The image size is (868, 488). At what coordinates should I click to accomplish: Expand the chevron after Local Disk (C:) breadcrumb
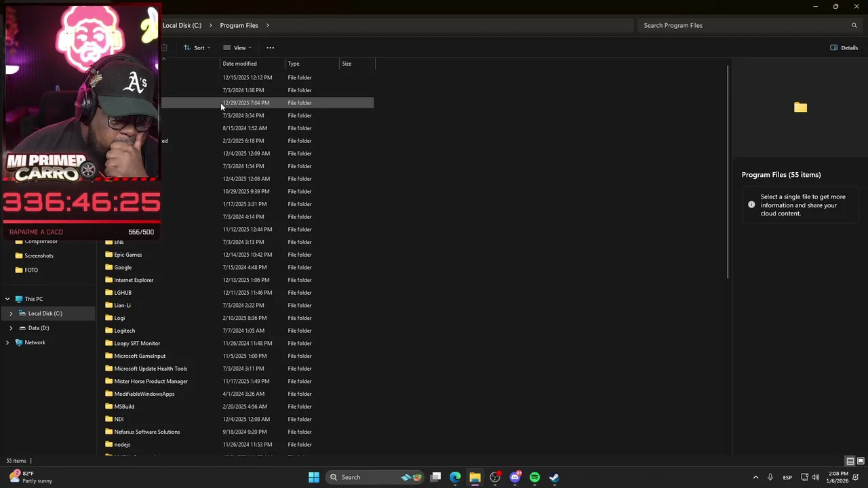point(211,25)
